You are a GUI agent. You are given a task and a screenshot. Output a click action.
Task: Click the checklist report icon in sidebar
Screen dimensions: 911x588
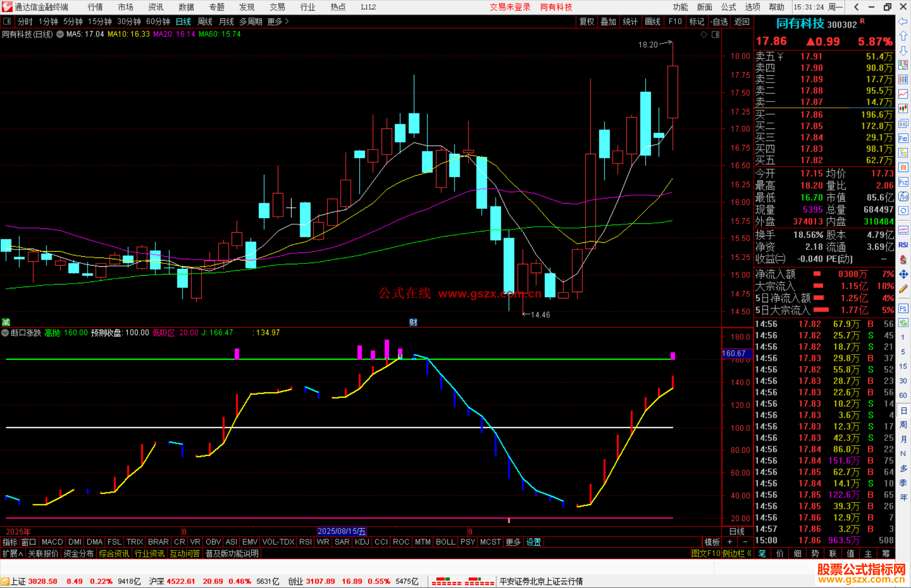tap(903, 65)
